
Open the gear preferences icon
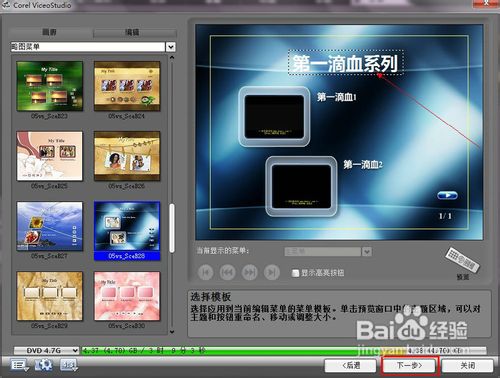[44, 365]
